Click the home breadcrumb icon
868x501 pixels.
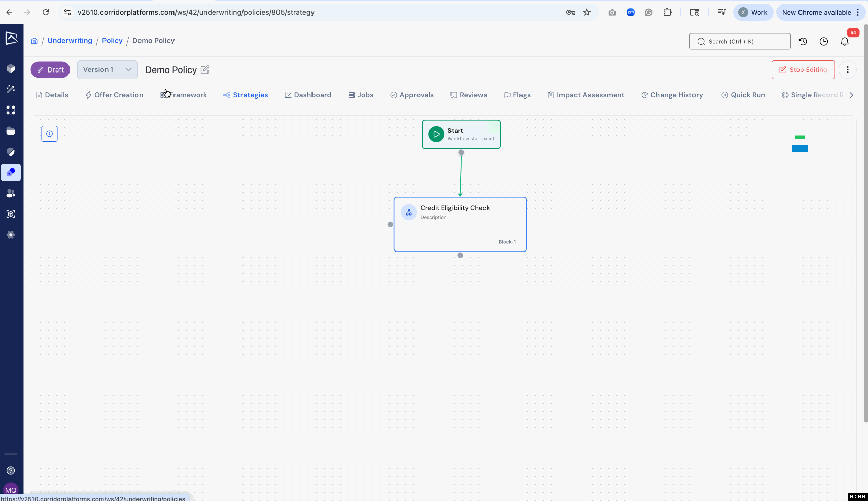click(x=34, y=41)
